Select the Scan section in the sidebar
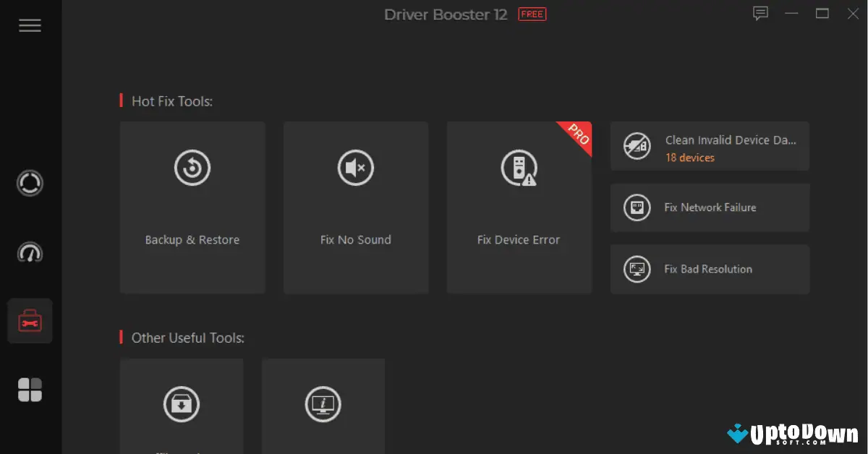 (x=30, y=183)
